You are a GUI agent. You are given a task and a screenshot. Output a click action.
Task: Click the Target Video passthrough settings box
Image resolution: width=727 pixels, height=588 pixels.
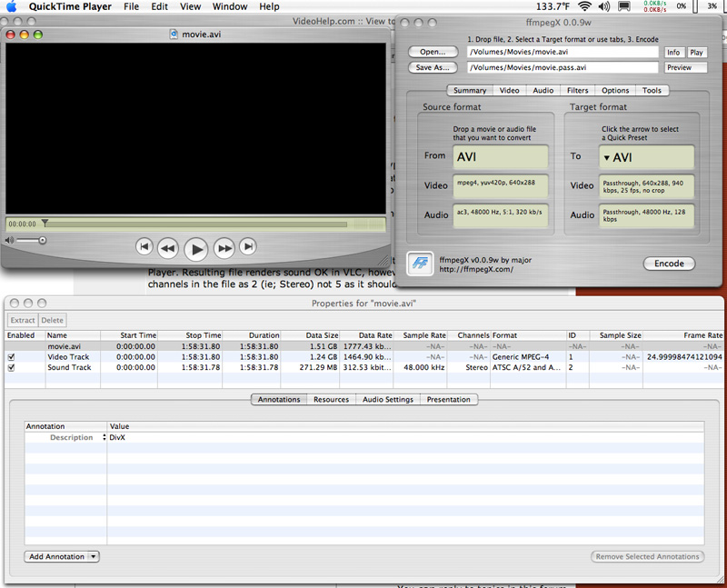coord(646,186)
